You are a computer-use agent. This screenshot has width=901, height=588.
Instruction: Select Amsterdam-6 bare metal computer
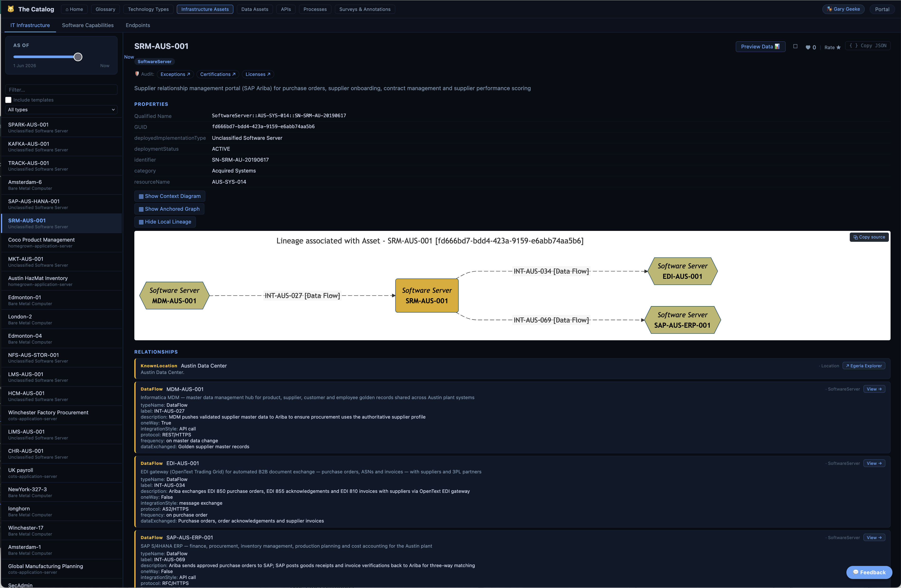[x=61, y=185]
